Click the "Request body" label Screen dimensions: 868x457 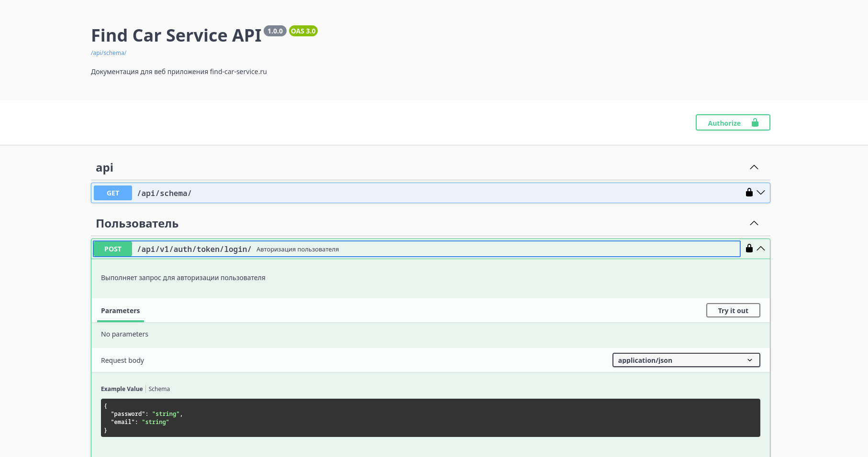pyautogui.click(x=122, y=360)
